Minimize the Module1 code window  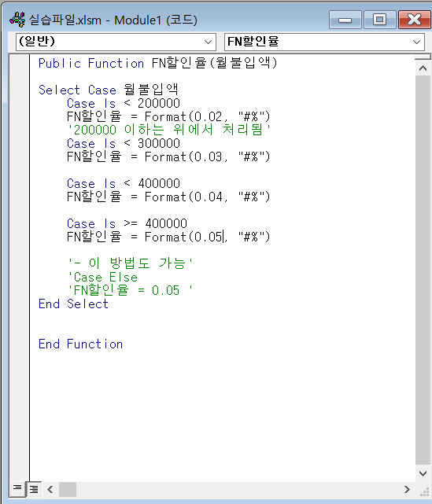(x=345, y=20)
